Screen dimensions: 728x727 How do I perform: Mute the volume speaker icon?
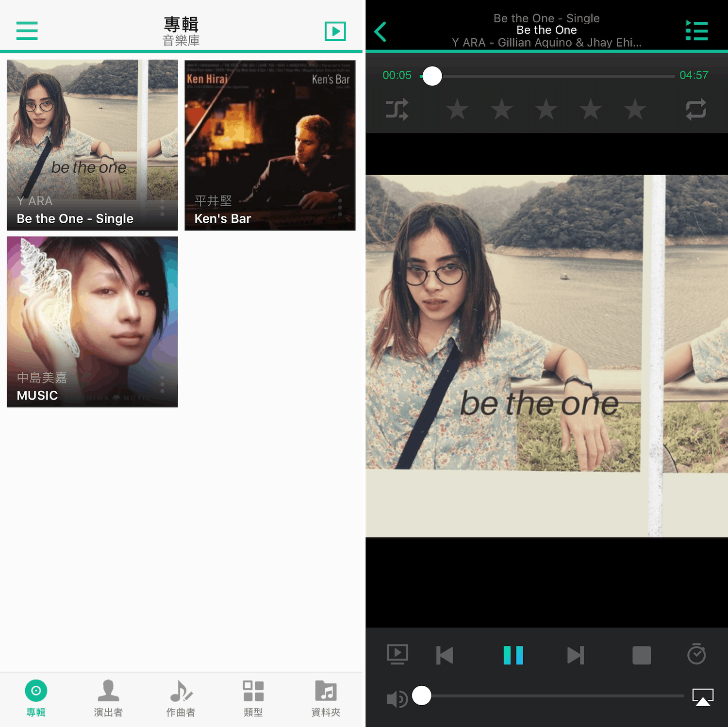(x=397, y=699)
